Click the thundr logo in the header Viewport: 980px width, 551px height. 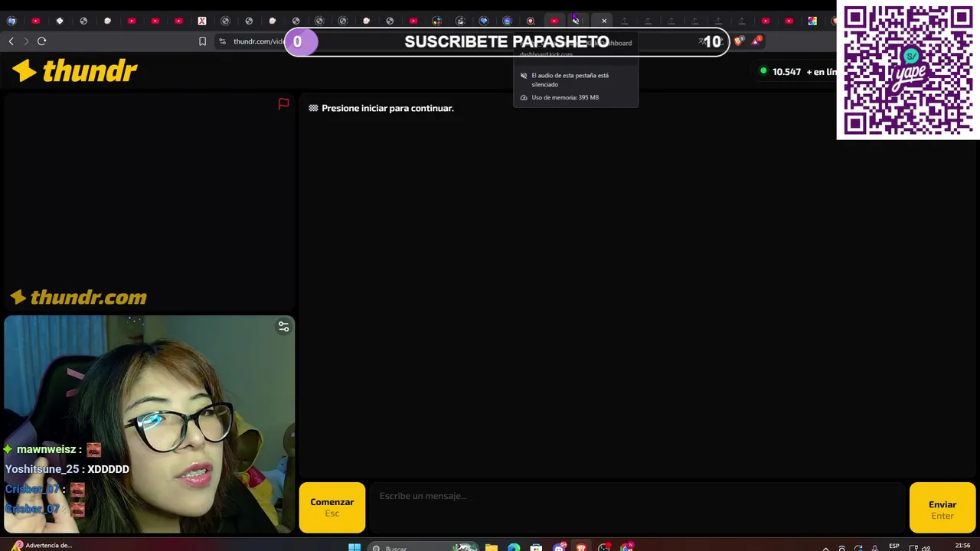pyautogui.click(x=74, y=71)
